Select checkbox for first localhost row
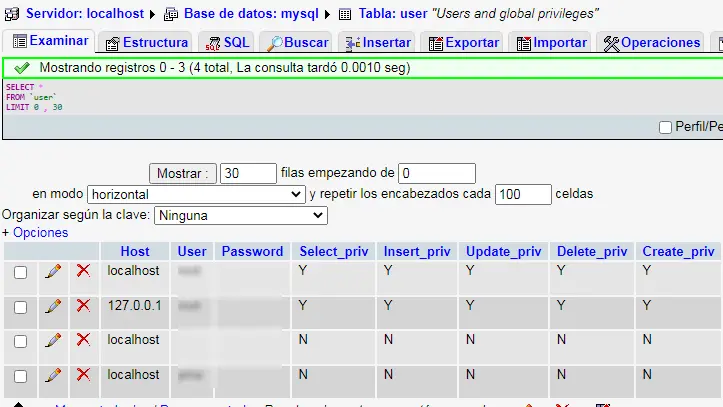 click(20, 272)
